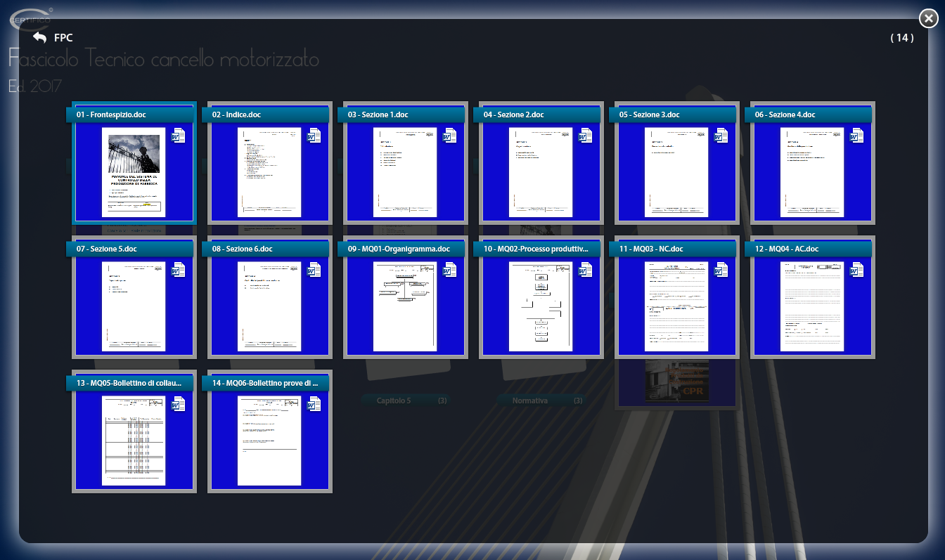Viewport: 945px width, 560px height.
Task: Click the Word icon on 12 - MQ04 - AC.doc
Action: pos(857,270)
